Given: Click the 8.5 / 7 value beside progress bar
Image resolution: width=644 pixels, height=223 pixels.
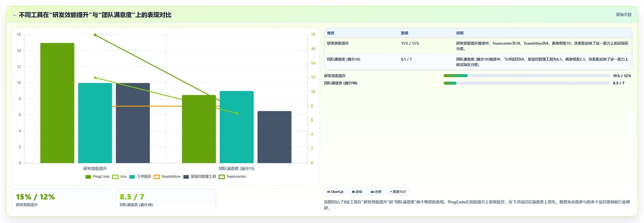Looking at the screenshot, I should coord(619,83).
